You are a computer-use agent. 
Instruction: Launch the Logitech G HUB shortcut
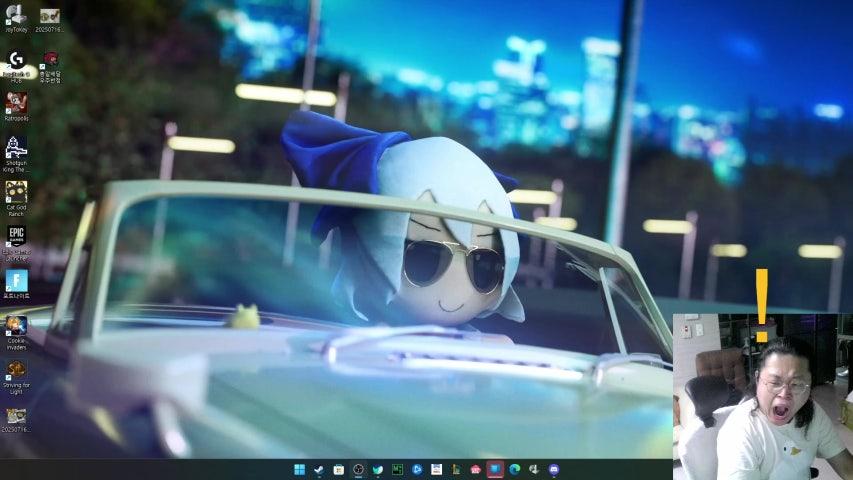16,66
